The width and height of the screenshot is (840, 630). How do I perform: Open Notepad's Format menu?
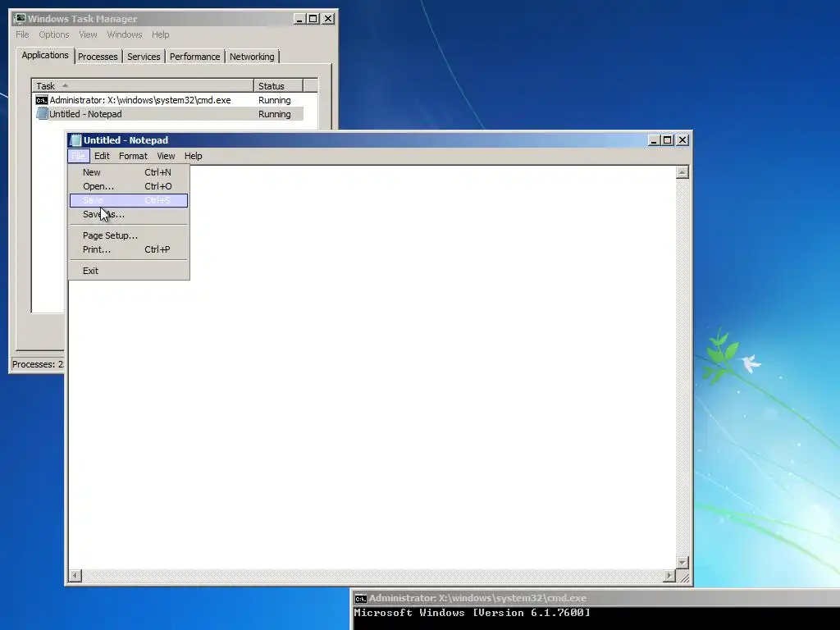point(133,156)
